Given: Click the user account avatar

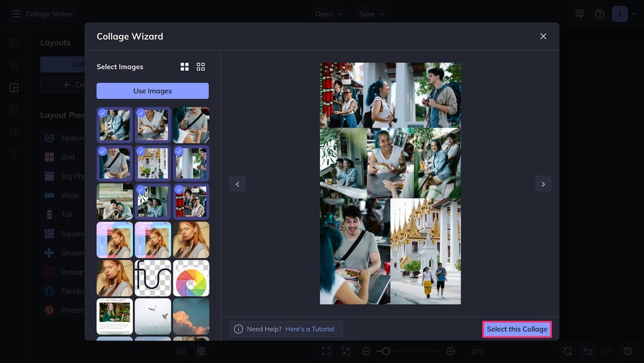Looking at the screenshot, I should tap(619, 14).
